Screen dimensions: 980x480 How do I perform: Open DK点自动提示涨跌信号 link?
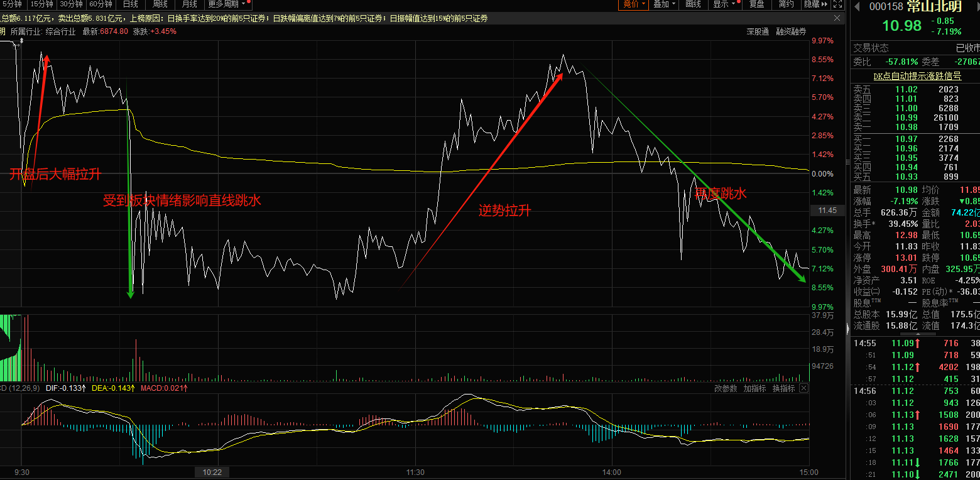[x=917, y=76]
